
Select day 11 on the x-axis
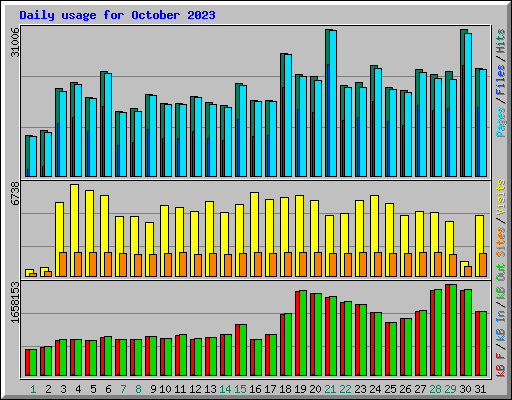tap(180, 389)
